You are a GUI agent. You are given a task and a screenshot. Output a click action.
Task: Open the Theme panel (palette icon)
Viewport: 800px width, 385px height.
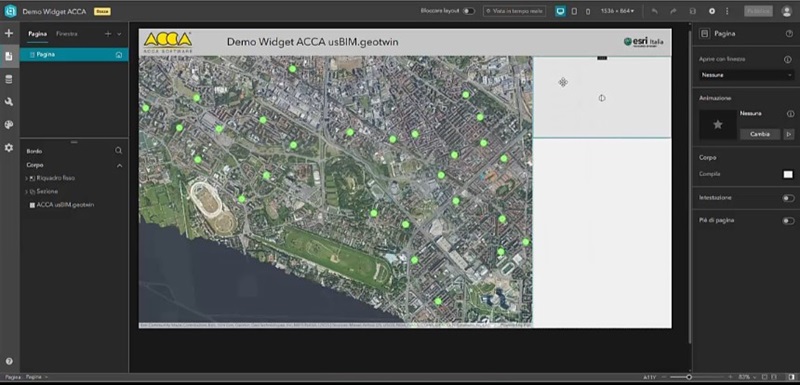point(9,125)
